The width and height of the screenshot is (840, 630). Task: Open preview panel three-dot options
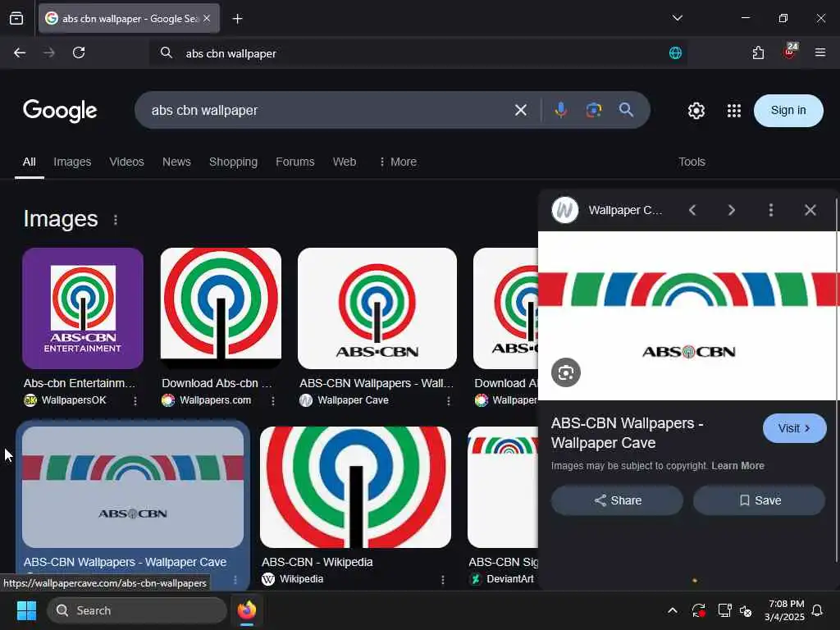click(x=771, y=210)
